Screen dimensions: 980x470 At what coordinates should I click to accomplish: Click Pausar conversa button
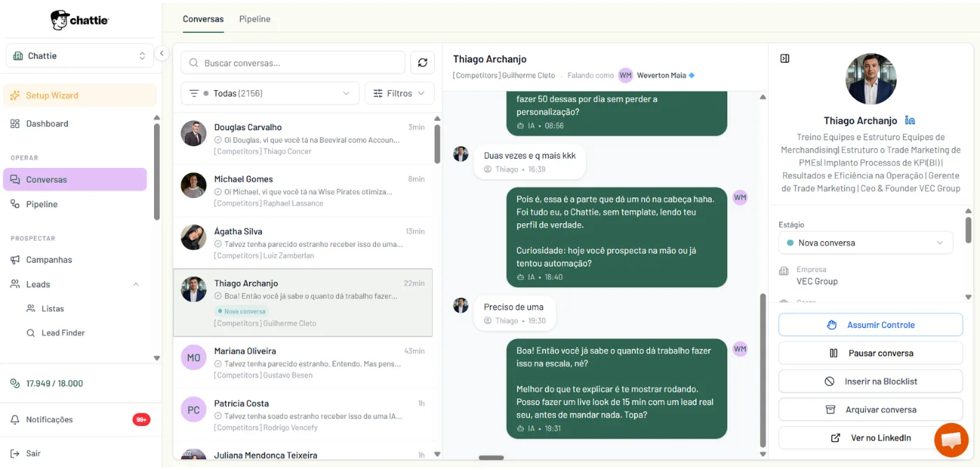(x=871, y=353)
